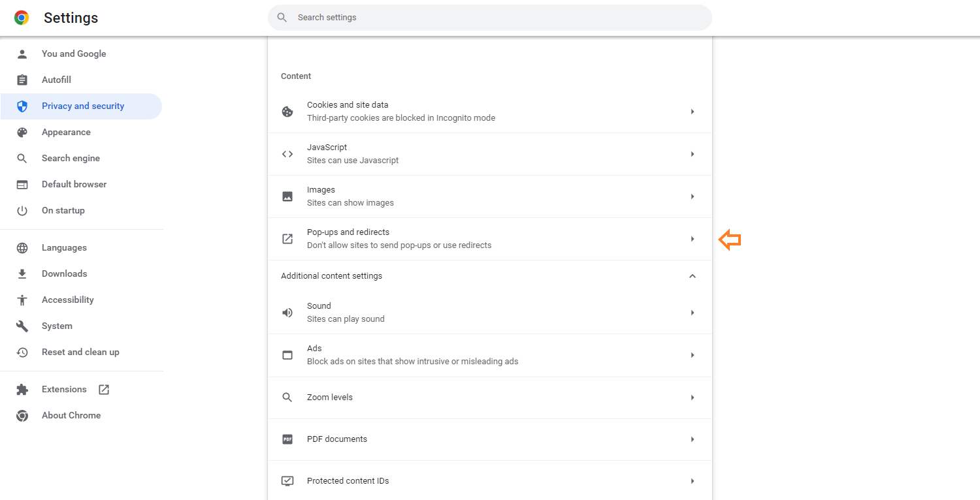Click the Reset and clean up icon
The width and height of the screenshot is (980, 500).
coord(22,352)
